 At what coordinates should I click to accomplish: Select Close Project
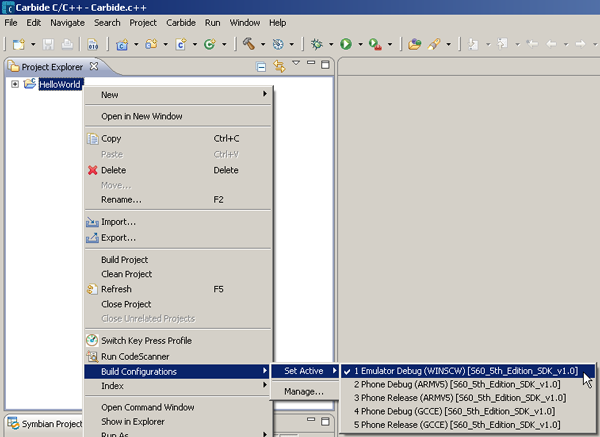click(x=178, y=304)
